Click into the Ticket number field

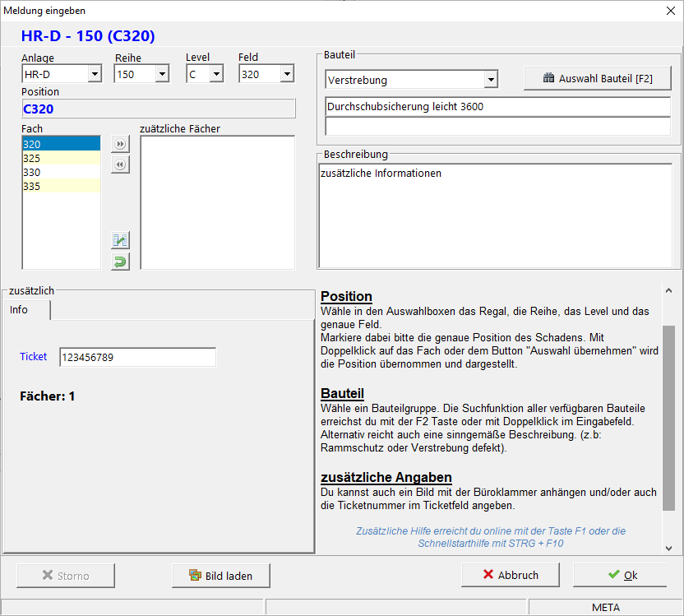coord(137,357)
